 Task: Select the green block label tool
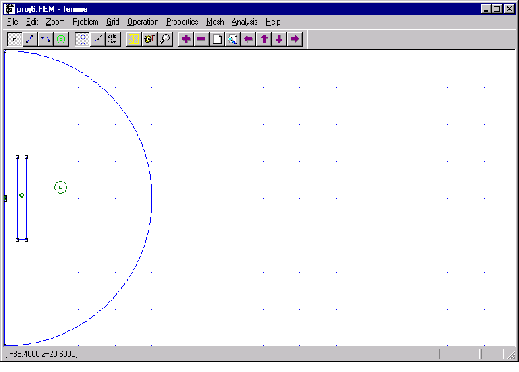pyautogui.click(x=61, y=39)
